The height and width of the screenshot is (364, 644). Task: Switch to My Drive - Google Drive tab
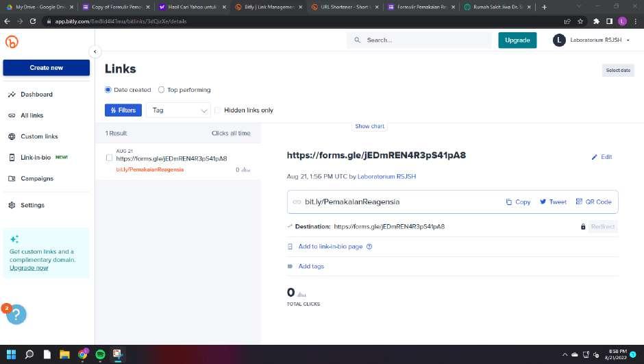coord(40,7)
